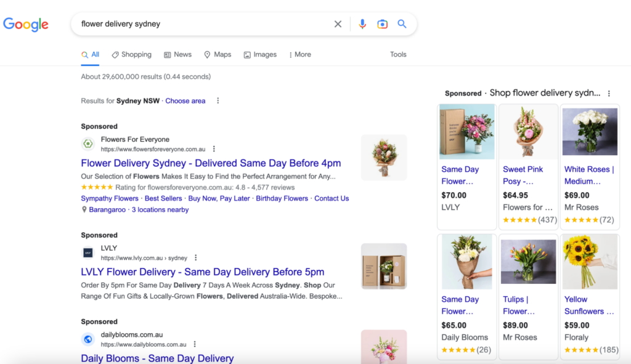The image size is (631, 364).
Task: Open three-dot menu beside Choose area
Action: (x=218, y=100)
